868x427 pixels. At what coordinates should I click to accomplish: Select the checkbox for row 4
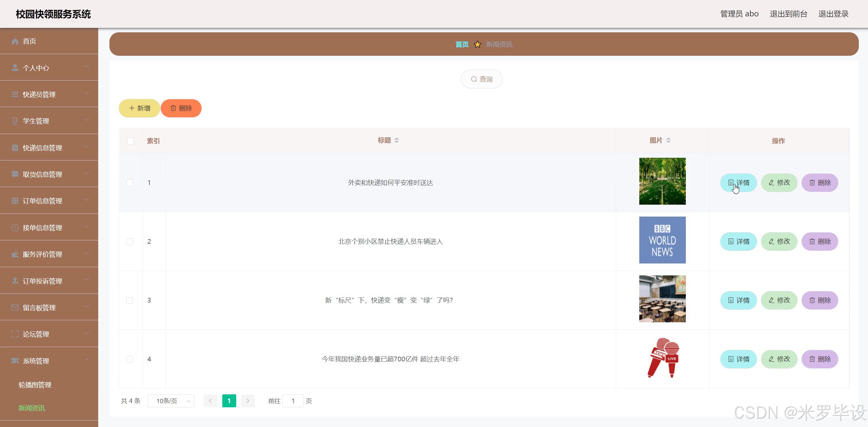point(130,359)
